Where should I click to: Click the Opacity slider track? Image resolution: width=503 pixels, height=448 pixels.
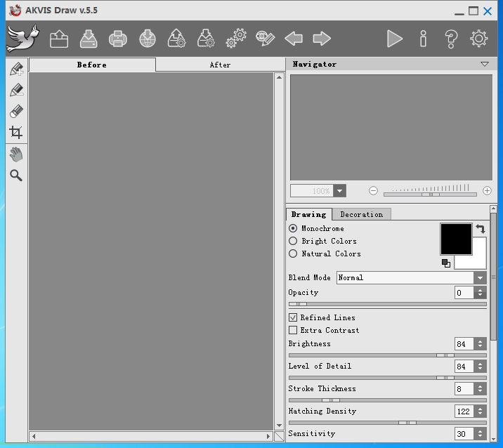(388, 304)
